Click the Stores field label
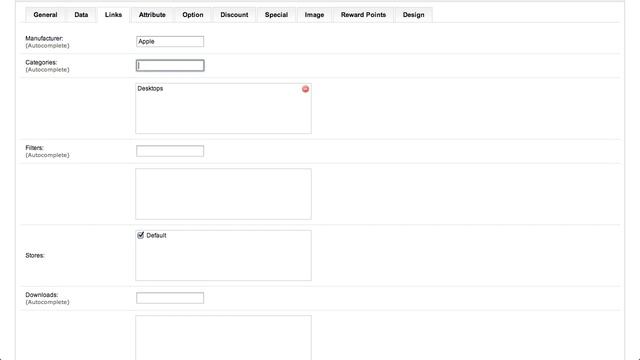The height and width of the screenshot is (360, 640). coord(35,256)
